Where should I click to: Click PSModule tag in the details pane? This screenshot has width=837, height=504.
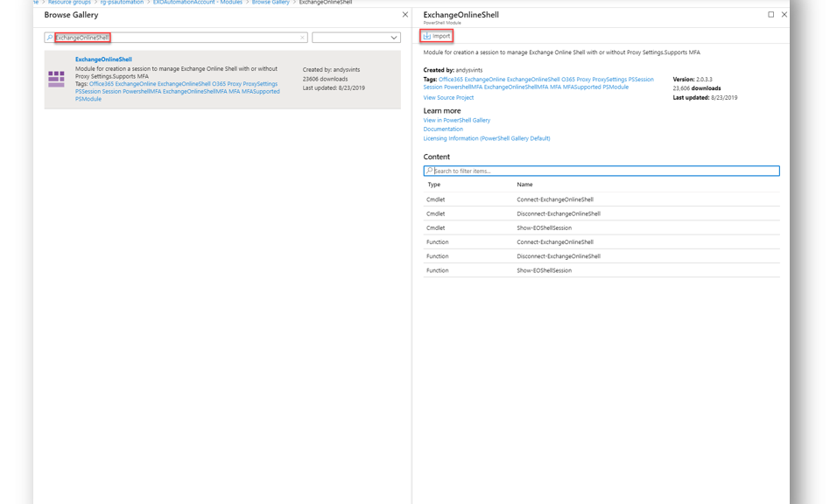[x=615, y=87]
